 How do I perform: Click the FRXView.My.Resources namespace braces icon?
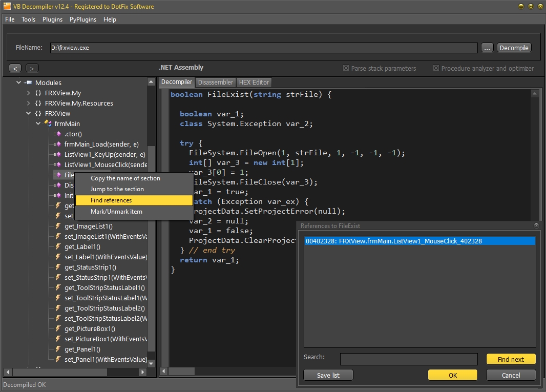point(38,103)
